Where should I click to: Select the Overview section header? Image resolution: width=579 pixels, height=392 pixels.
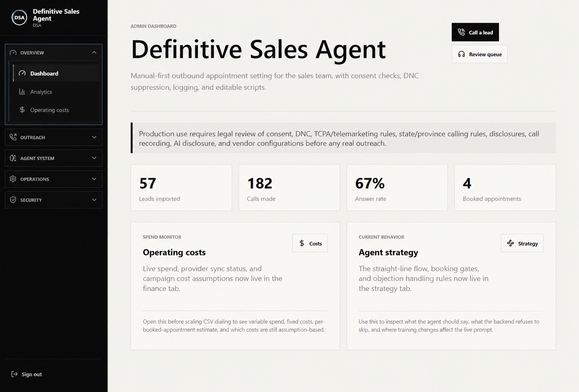pyautogui.click(x=54, y=52)
